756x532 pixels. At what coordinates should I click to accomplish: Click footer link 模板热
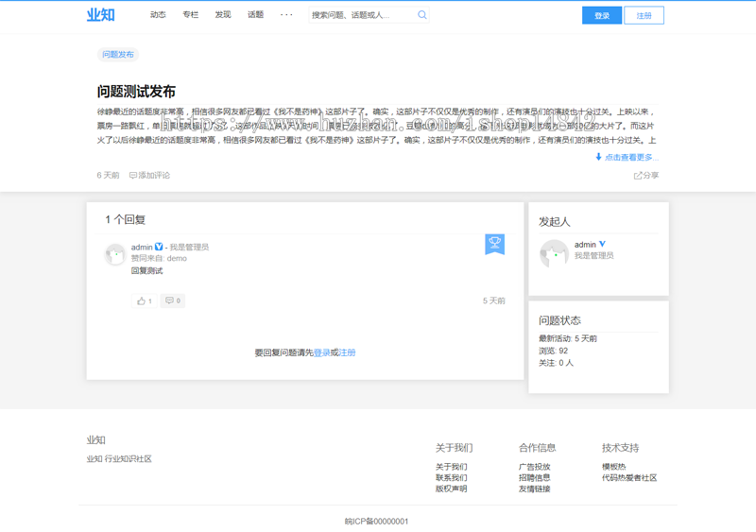pos(613,467)
